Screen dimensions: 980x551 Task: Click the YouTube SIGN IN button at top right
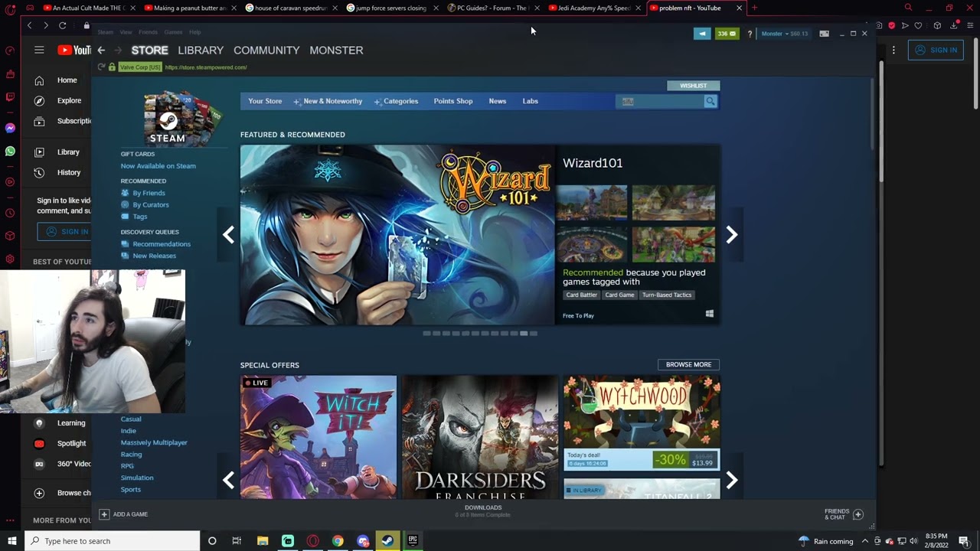click(936, 51)
